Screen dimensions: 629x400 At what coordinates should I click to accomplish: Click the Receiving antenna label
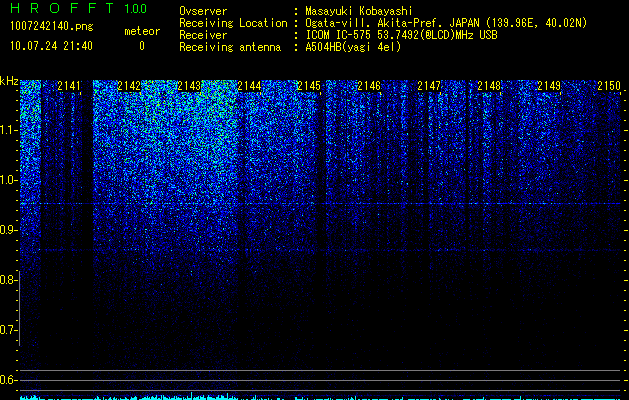[x=230, y=47]
